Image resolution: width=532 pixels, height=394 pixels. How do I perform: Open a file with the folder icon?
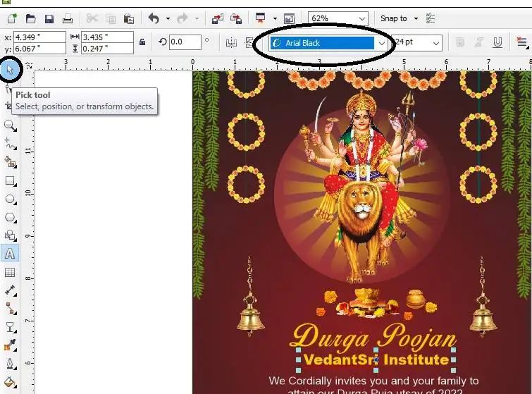tap(30, 18)
